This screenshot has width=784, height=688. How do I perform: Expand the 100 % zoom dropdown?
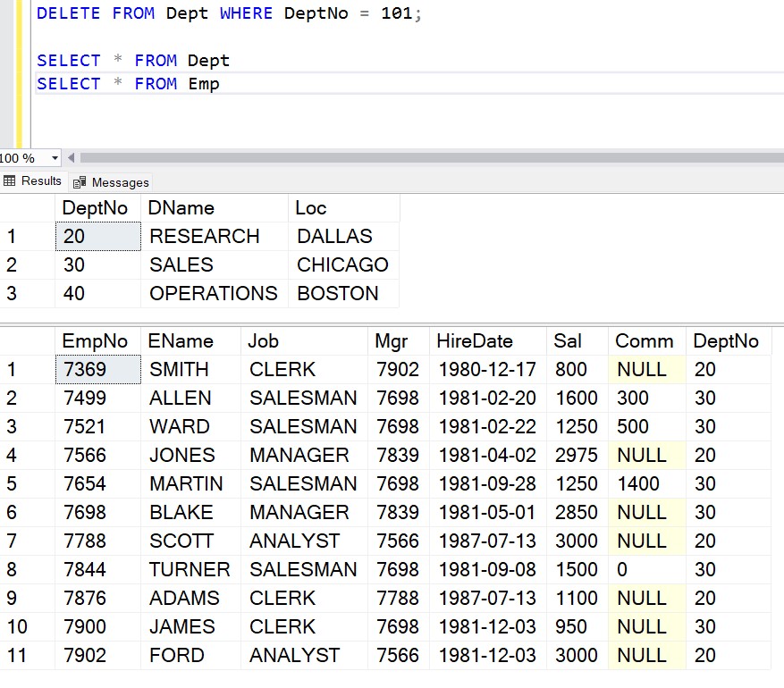click(55, 158)
